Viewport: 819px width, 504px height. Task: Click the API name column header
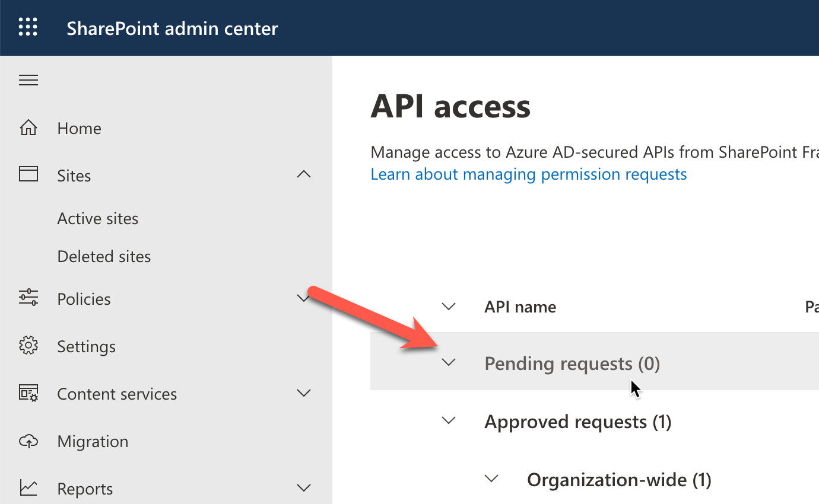[520, 307]
